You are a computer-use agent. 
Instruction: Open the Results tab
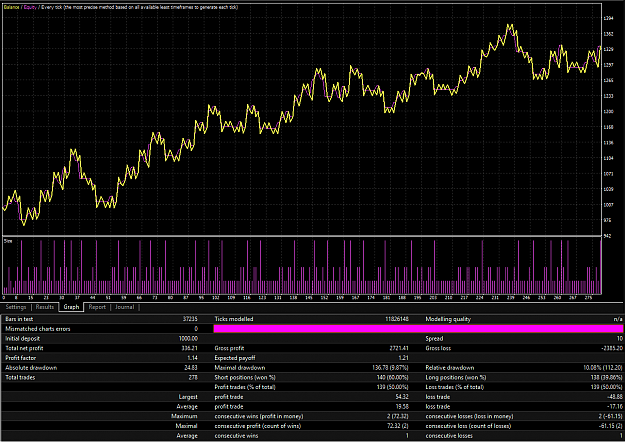[x=45, y=307]
